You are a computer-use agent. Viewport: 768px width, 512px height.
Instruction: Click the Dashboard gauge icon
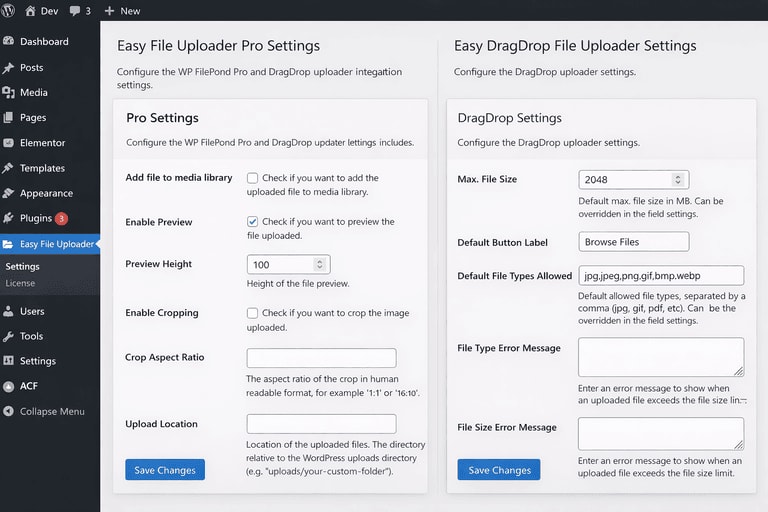[8, 41]
